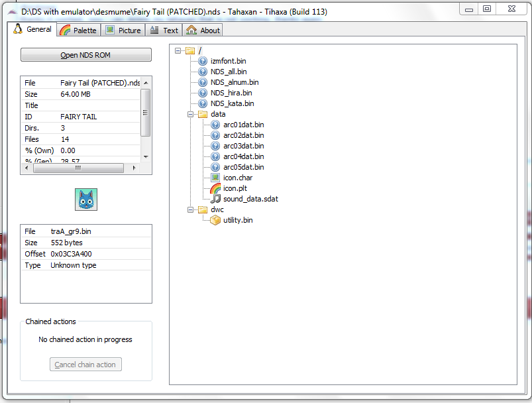Select the data folder label
This screenshot has width=532, height=403.
(218, 114)
